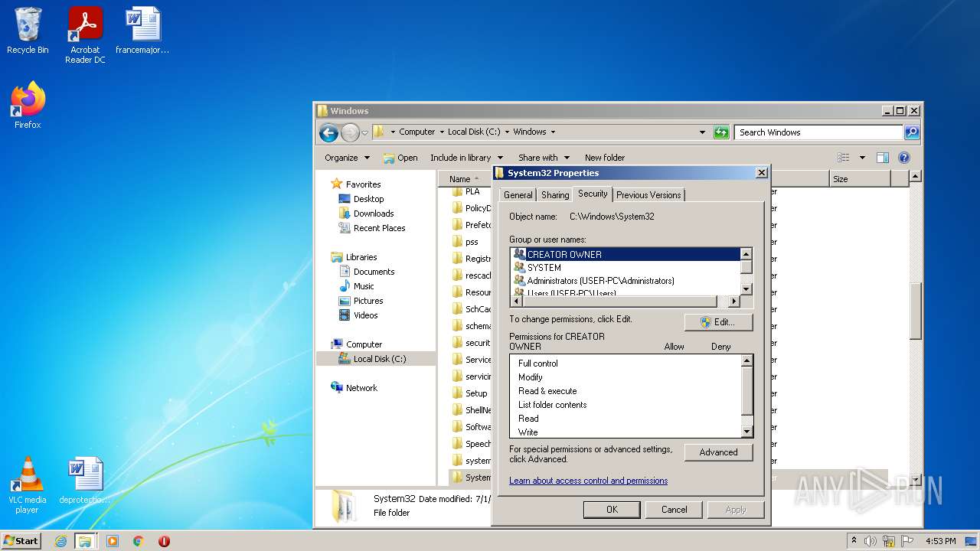Show hidden tray icons arrow
The height and width of the screenshot is (551, 980).
pos(854,541)
